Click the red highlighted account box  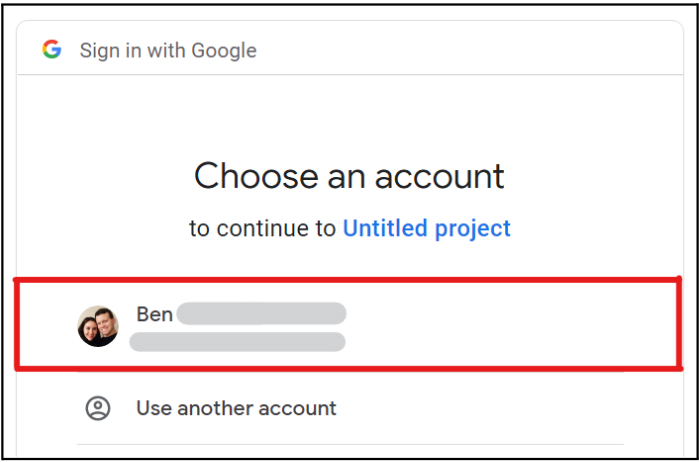[500, 327]
